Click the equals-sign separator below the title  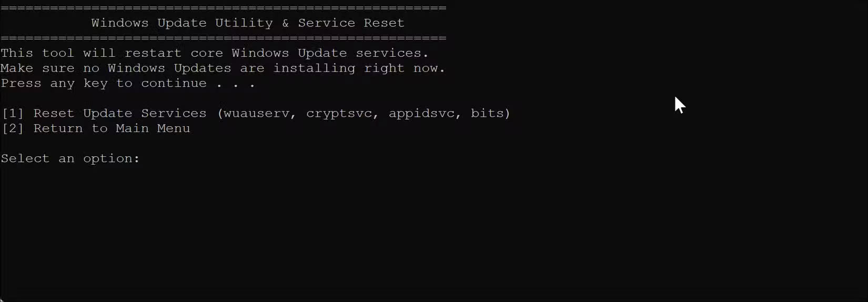(224, 38)
